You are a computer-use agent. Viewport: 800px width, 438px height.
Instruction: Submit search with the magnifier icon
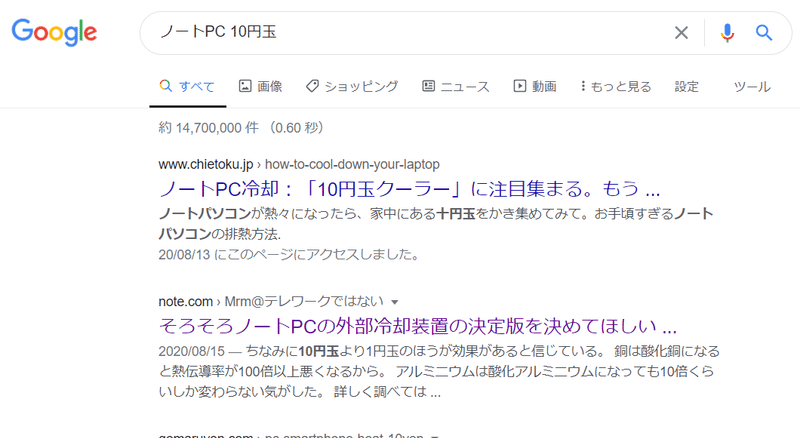pos(764,33)
